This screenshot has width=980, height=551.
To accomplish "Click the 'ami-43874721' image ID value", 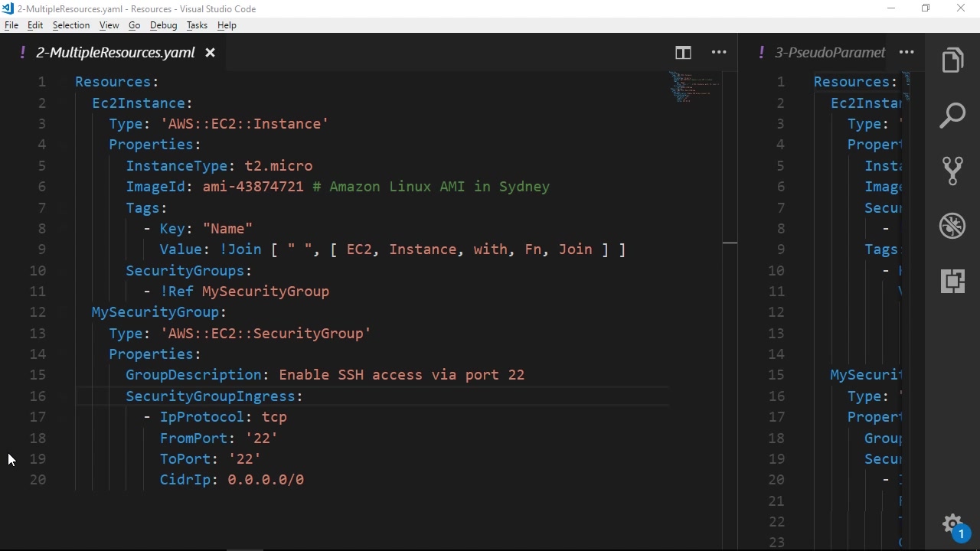I will pyautogui.click(x=253, y=187).
